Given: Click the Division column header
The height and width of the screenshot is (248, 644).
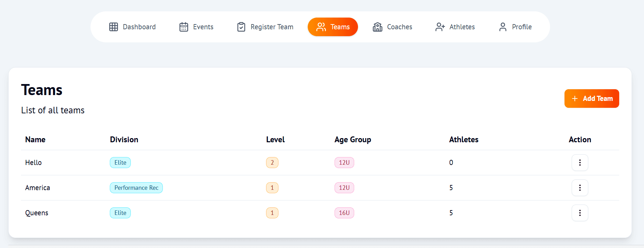Looking at the screenshot, I should [124, 139].
